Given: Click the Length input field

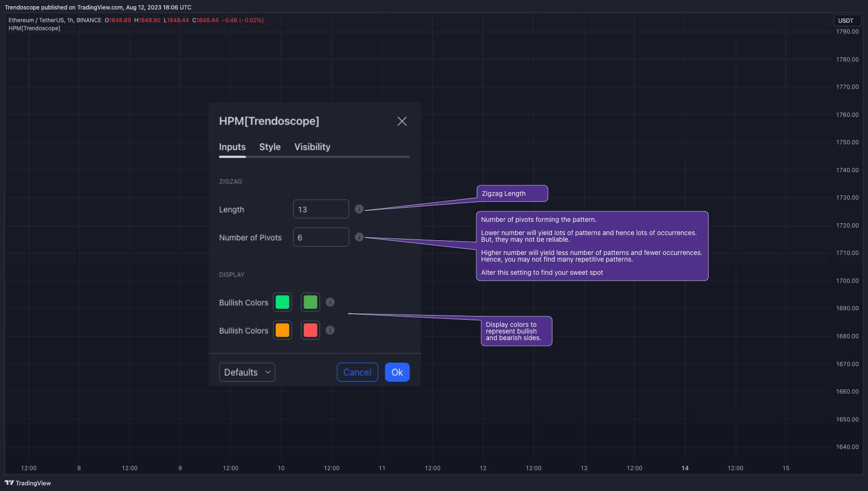Looking at the screenshot, I should (x=321, y=209).
